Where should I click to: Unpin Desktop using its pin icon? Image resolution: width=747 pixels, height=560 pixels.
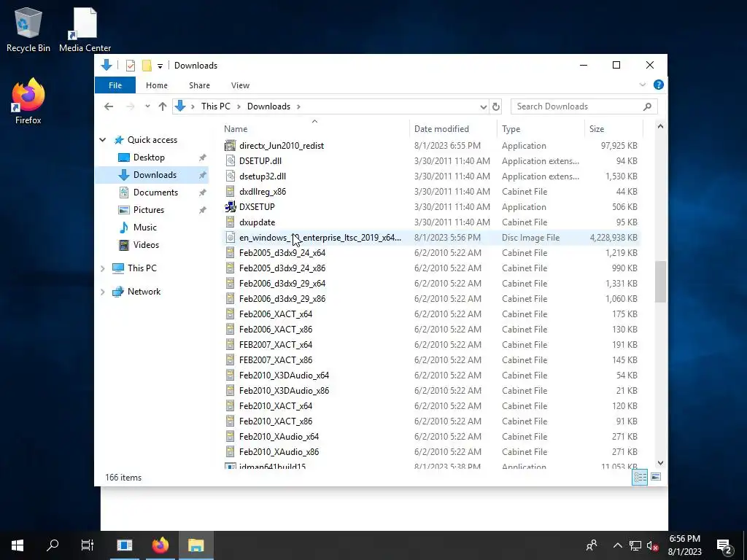(x=203, y=157)
